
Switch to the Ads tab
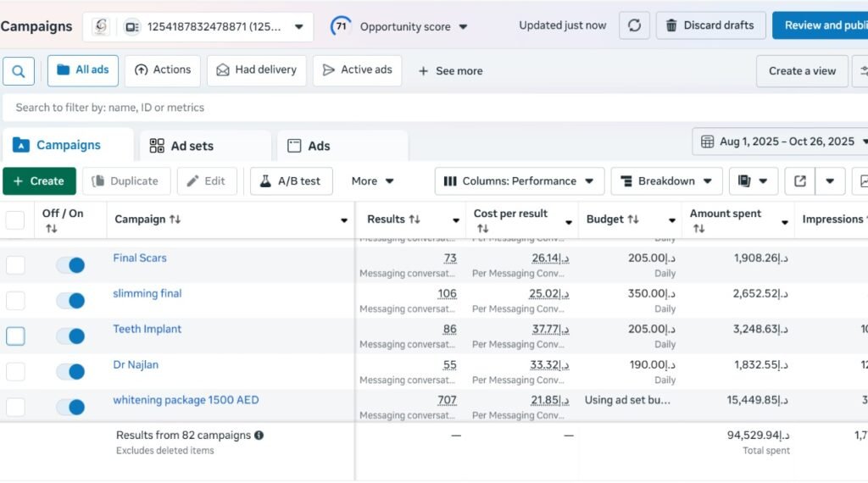(309, 146)
